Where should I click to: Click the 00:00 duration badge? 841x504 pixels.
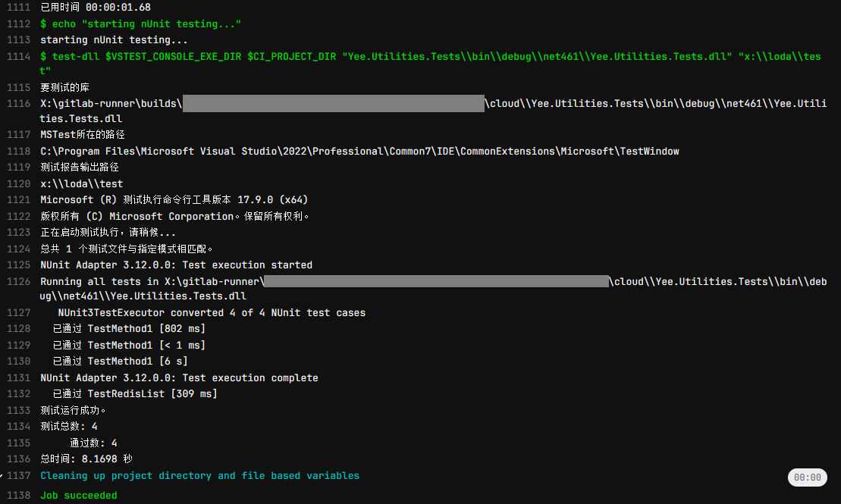click(808, 477)
